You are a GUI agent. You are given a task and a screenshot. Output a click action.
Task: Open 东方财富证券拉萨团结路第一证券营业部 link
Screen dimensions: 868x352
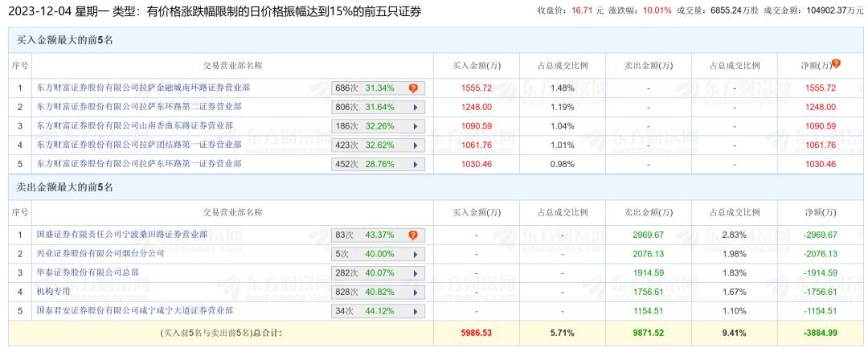click(139, 145)
